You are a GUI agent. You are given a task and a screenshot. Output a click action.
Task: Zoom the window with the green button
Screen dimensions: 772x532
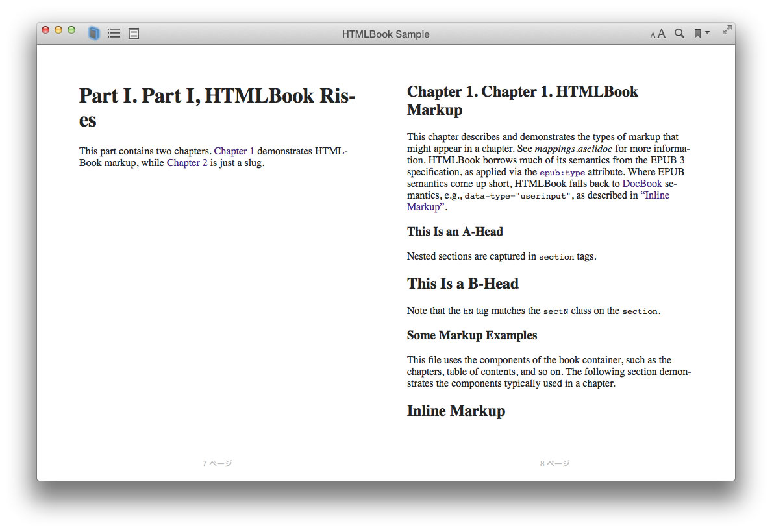tap(71, 29)
